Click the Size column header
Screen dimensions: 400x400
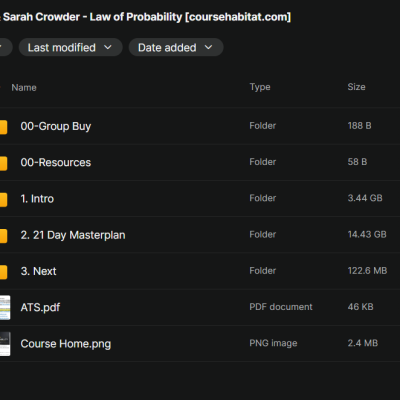tap(356, 87)
